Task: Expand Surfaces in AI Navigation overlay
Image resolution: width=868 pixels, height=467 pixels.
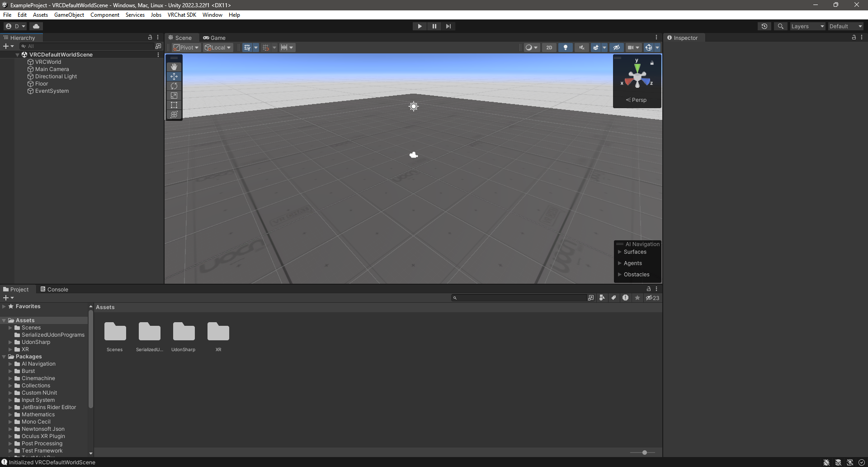Action: [620, 252]
